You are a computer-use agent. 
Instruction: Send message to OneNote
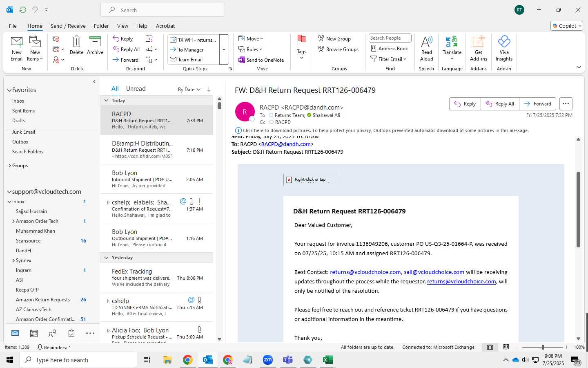tap(261, 60)
